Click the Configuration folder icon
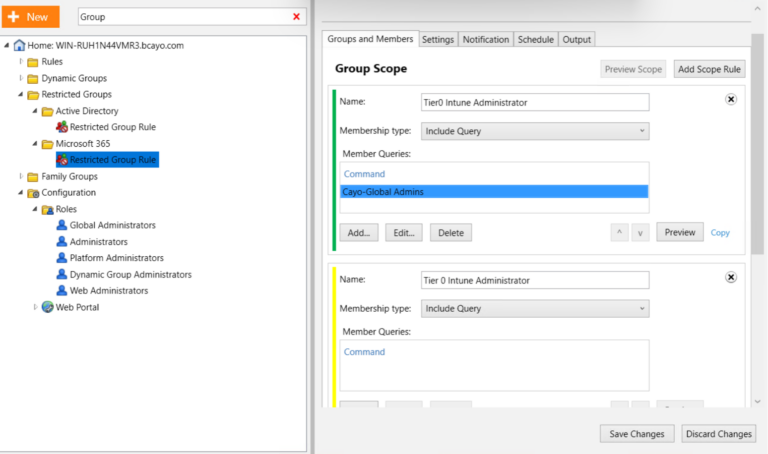Image resolution: width=768 pixels, height=454 pixels. (33, 193)
